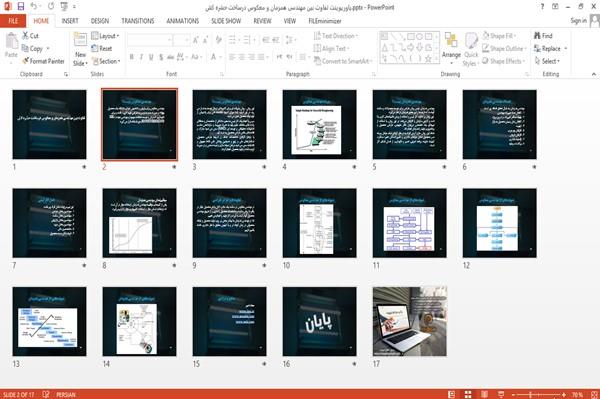
Task: Toggle Underline formatting
Action: coord(151,57)
